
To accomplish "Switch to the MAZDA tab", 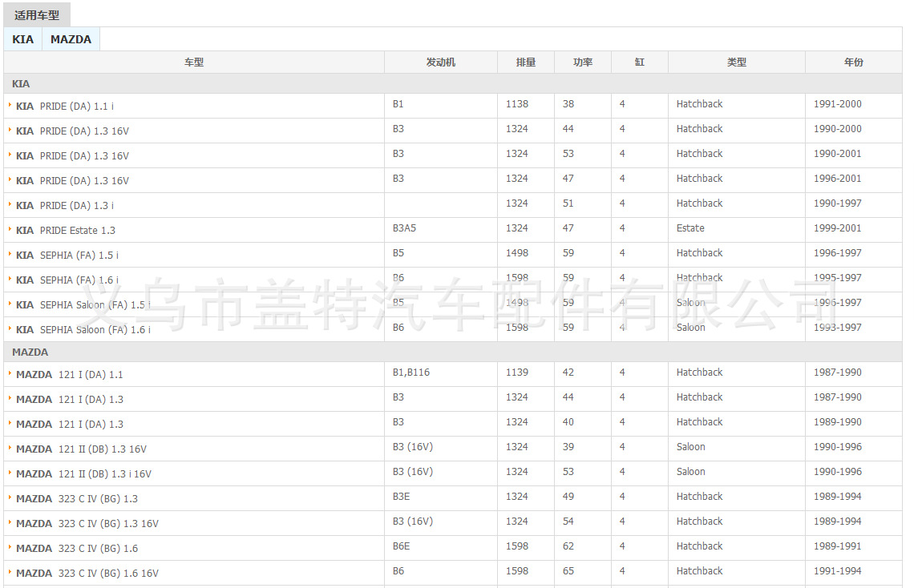I will [71, 39].
